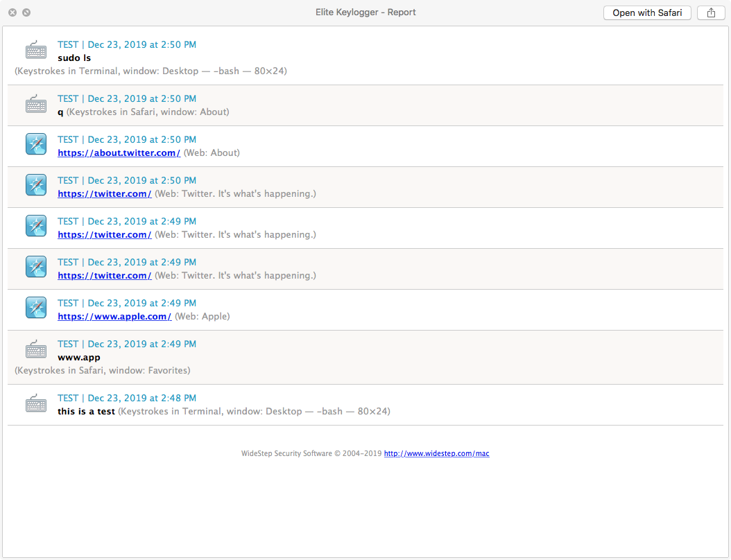Open the https://about.twitter.com/ link

(119, 152)
